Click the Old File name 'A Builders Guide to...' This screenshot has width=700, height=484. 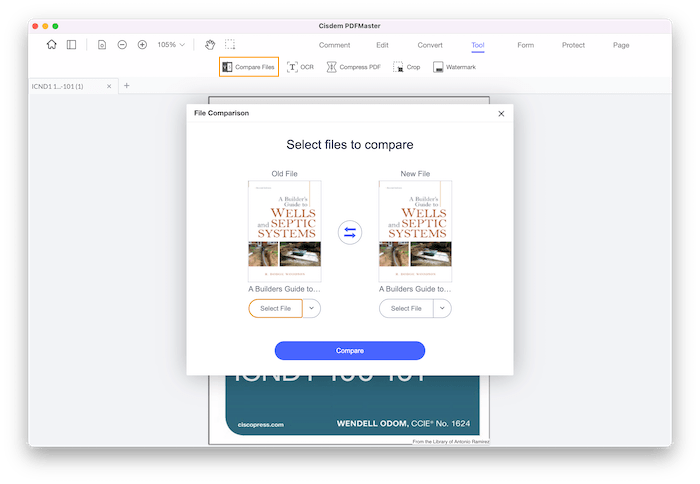click(x=284, y=289)
